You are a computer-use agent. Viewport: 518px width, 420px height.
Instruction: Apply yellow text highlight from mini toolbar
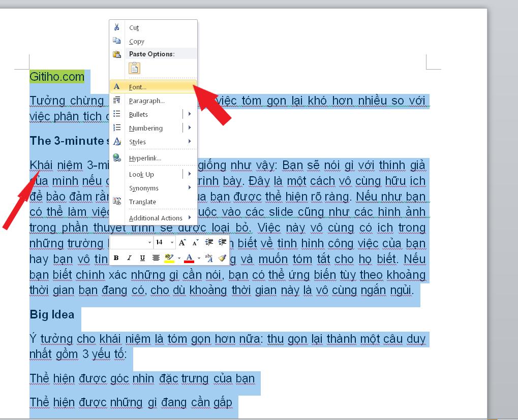tap(168, 257)
